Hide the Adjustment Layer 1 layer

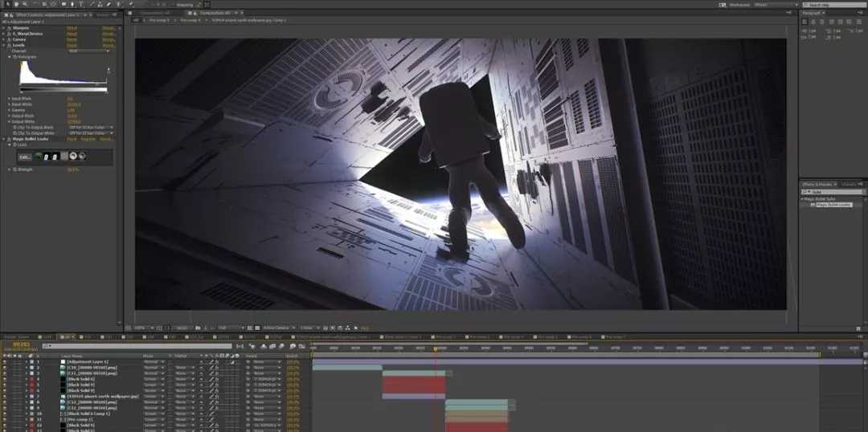pyautogui.click(x=4, y=362)
